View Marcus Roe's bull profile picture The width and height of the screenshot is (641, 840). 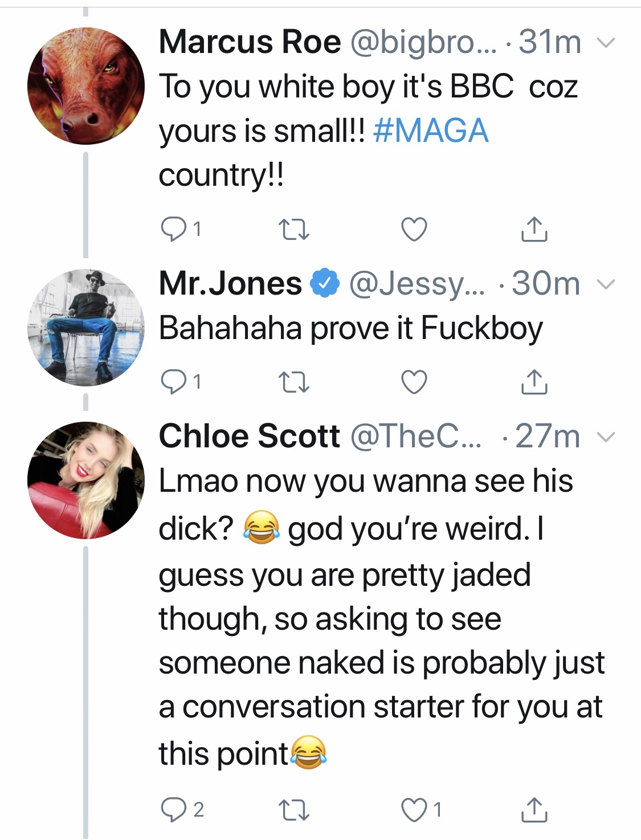point(86,86)
